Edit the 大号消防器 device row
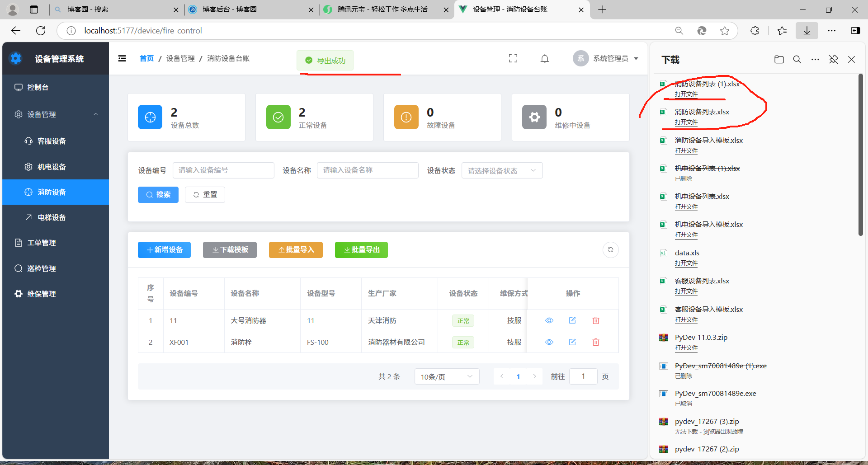Screen dimensions: 868x465 (572, 320)
